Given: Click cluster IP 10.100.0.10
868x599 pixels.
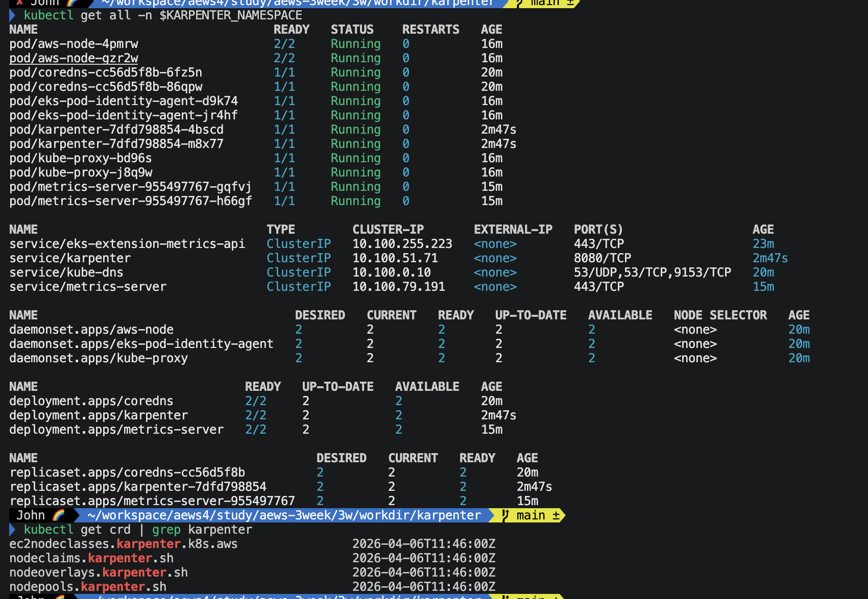Looking at the screenshot, I should 392,272.
